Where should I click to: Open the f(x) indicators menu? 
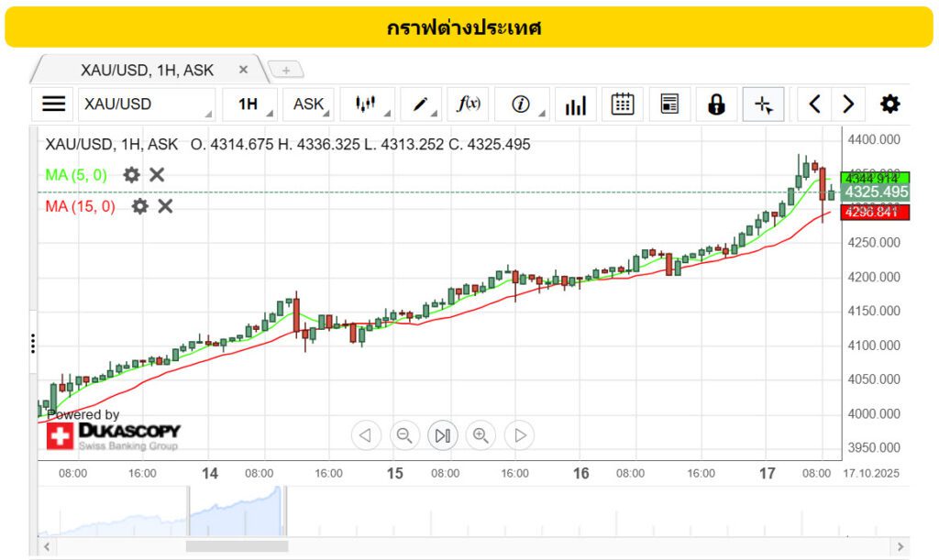click(x=469, y=104)
